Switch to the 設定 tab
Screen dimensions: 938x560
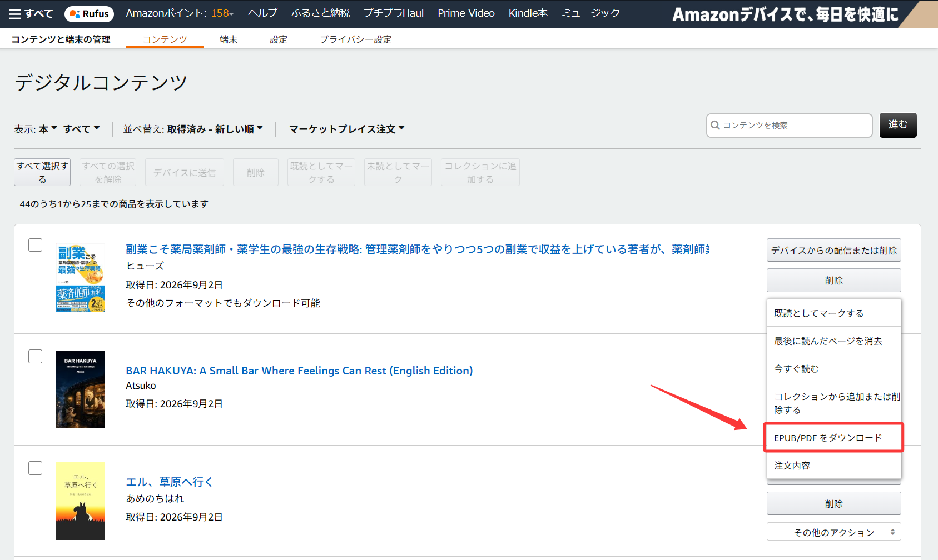(x=279, y=39)
